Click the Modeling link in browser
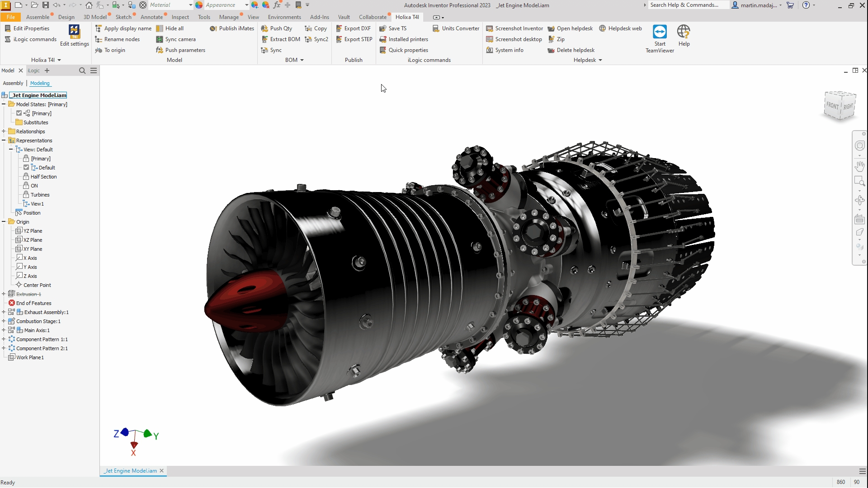The width and height of the screenshot is (868, 488). click(40, 83)
